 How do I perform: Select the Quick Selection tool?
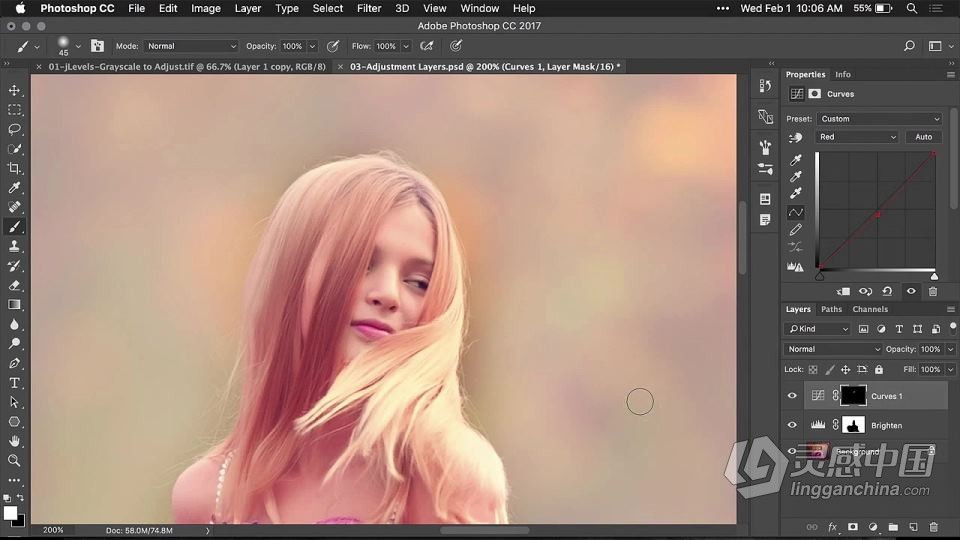tap(14, 149)
